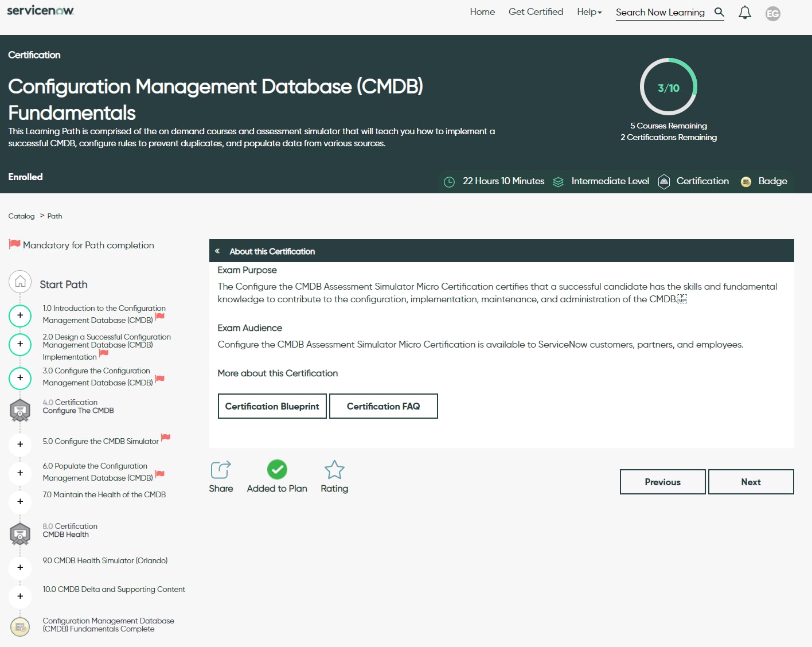Image resolution: width=812 pixels, height=647 pixels.
Task: Collapse the About this Certification panel
Action: pos(217,251)
